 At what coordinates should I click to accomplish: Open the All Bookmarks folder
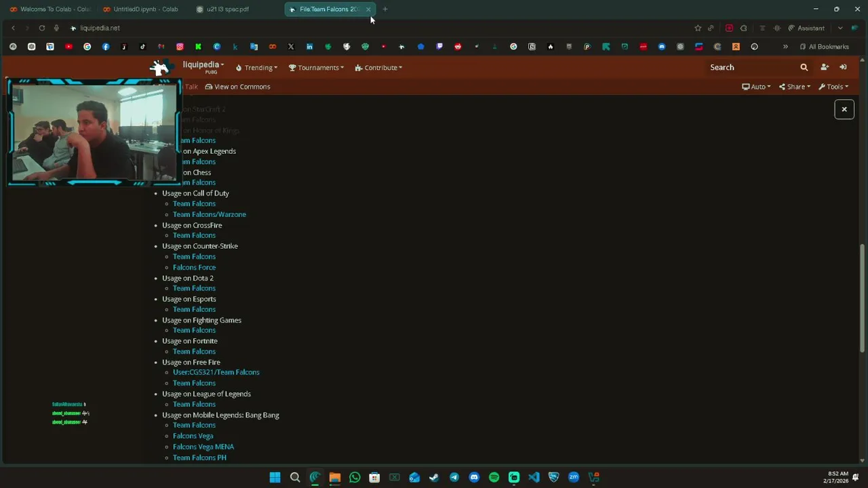(824, 47)
